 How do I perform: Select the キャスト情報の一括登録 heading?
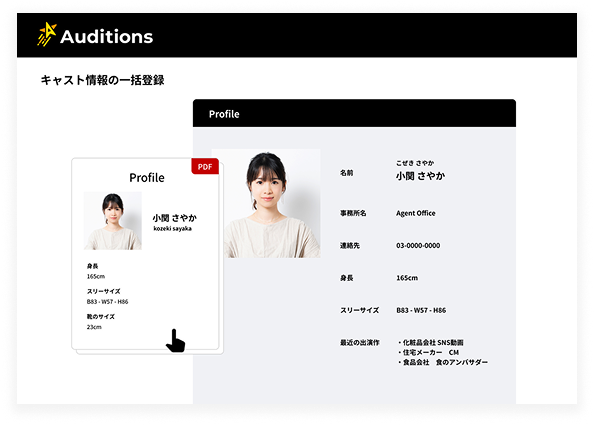tap(102, 80)
